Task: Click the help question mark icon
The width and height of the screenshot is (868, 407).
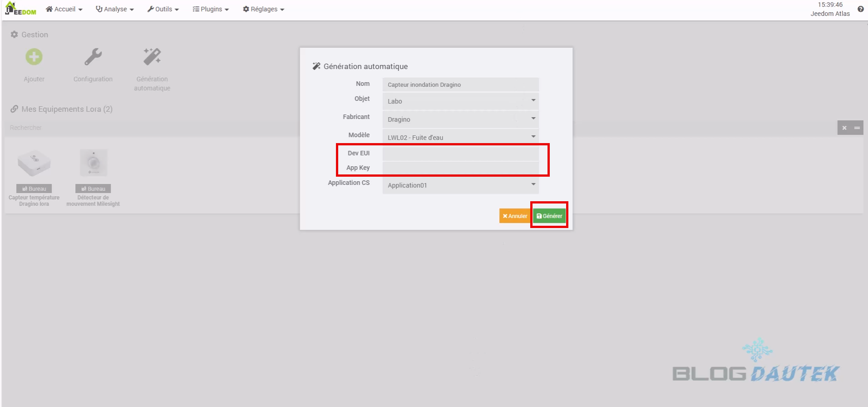Action: tap(860, 9)
